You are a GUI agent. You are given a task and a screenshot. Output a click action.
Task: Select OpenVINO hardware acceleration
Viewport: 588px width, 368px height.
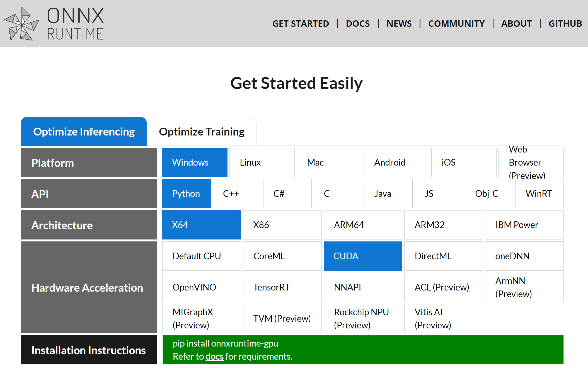pos(202,287)
